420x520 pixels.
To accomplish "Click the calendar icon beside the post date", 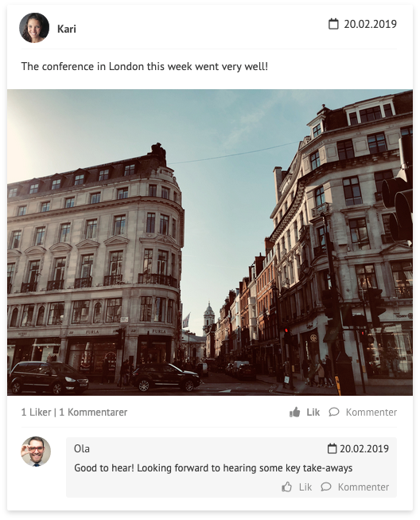I will pyautogui.click(x=333, y=24).
